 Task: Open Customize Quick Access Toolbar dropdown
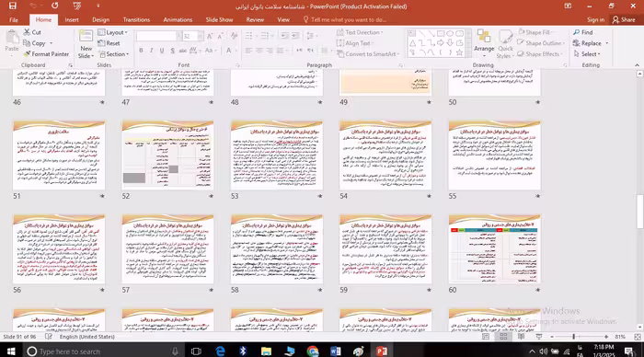(x=98, y=6)
